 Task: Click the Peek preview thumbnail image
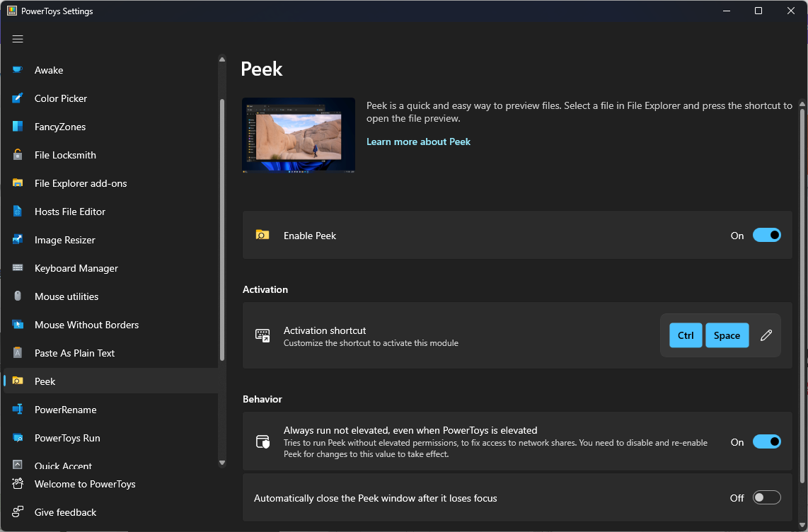tap(298, 134)
